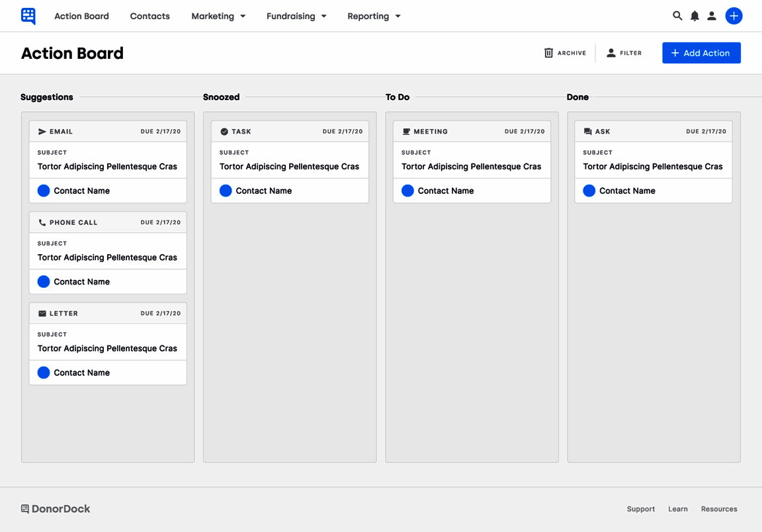This screenshot has width=762, height=532.
Task: Click the checkmark icon on Task card
Action: [x=224, y=132]
